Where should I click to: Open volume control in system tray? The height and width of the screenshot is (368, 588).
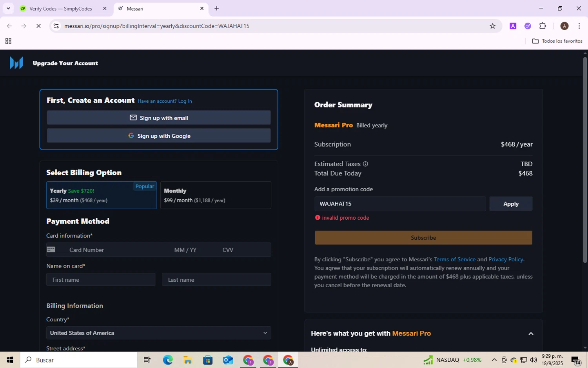(534, 360)
